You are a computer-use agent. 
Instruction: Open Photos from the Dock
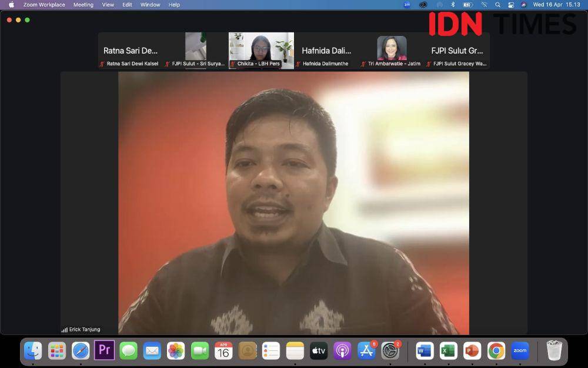(x=176, y=351)
